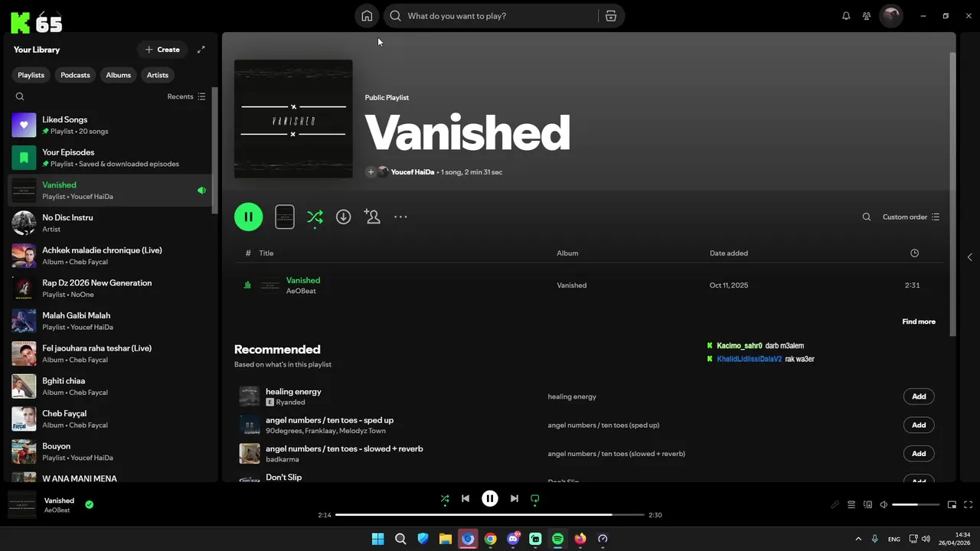This screenshot has width=980, height=551.
Task: Filter library by Albums
Action: (119, 75)
